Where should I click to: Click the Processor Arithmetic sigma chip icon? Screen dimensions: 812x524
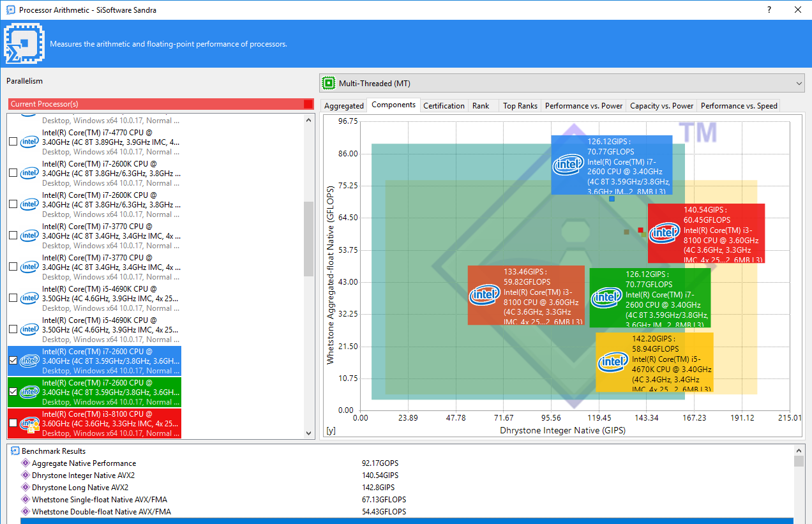(x=24, y=44)
